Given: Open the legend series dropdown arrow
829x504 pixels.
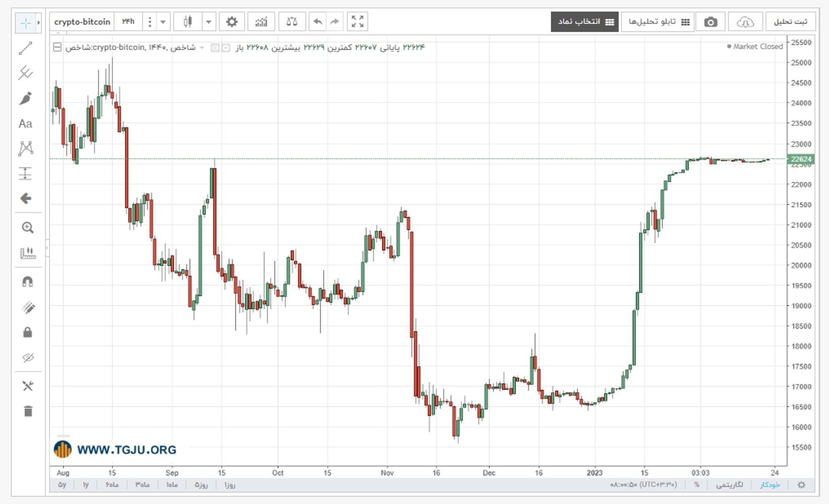Looking at the screenshot, I should point(202,47).
